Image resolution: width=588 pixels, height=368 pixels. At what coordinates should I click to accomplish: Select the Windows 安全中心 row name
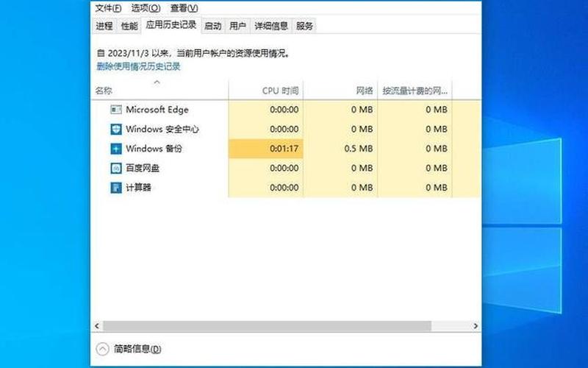click(x=162, y=130)
